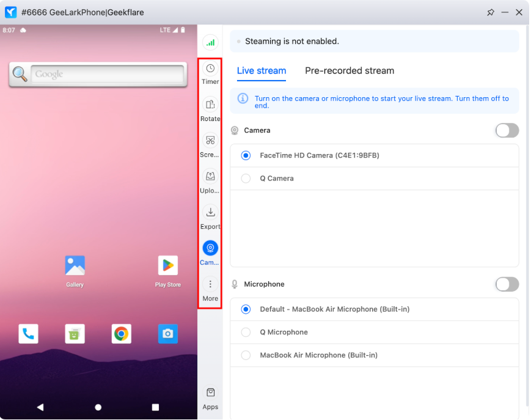Expand the More options menu
The height and width of the screenshot is (420, 531).
click(210, 284)
